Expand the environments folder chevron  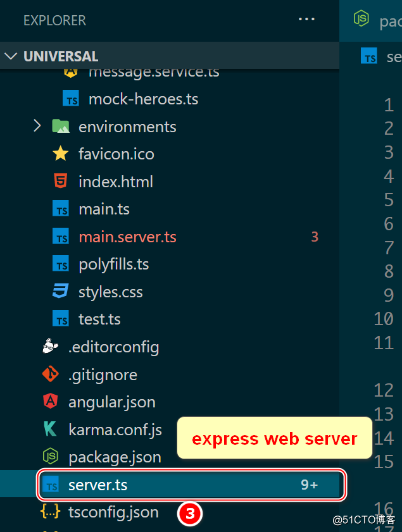coord(37,127)
